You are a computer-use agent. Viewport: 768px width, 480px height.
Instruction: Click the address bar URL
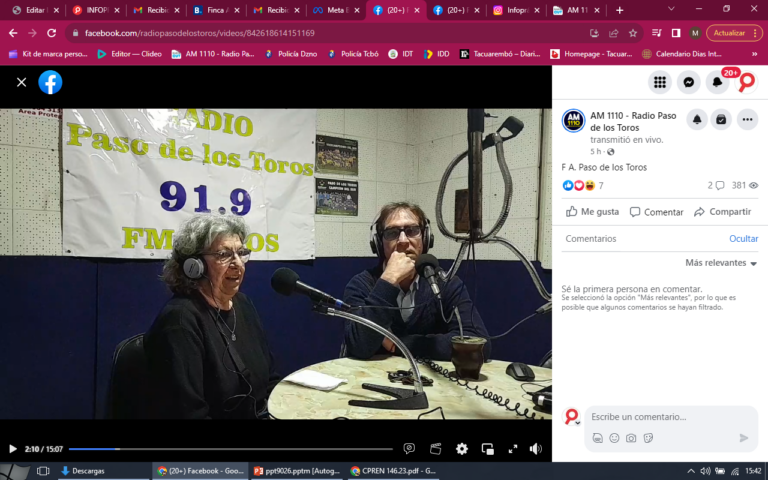tap(199, 33)
